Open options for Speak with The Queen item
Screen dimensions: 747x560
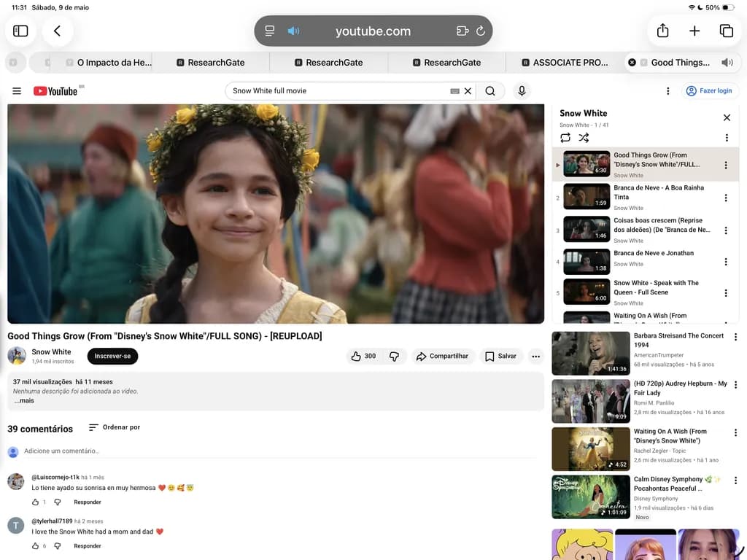(x=726, y=293)
